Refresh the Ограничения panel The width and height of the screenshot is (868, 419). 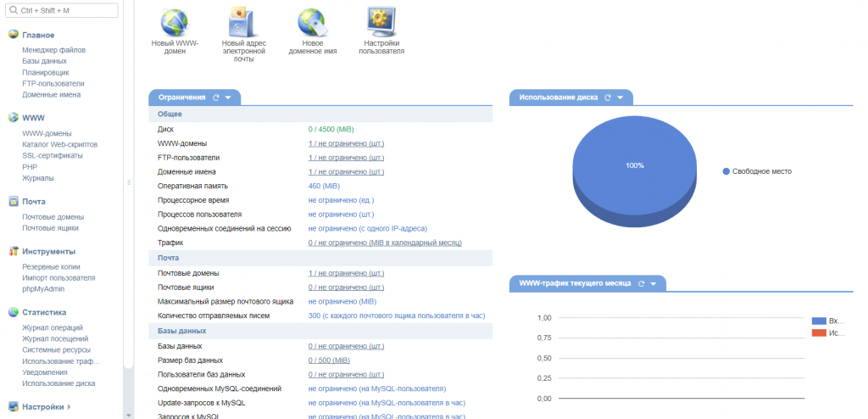[216, 98]
